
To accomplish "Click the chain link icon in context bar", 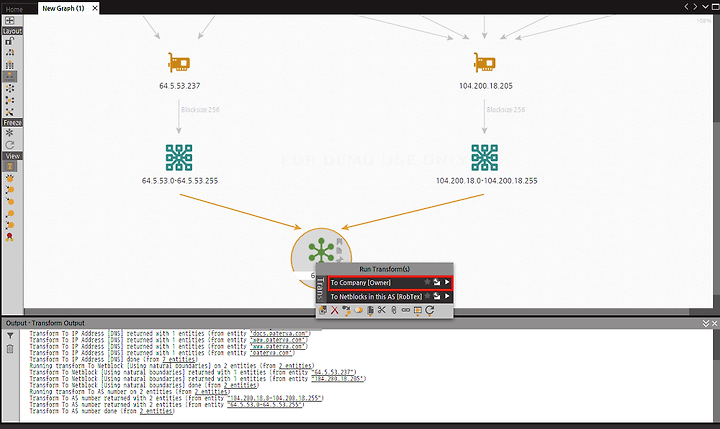I will tap(405, 310).
